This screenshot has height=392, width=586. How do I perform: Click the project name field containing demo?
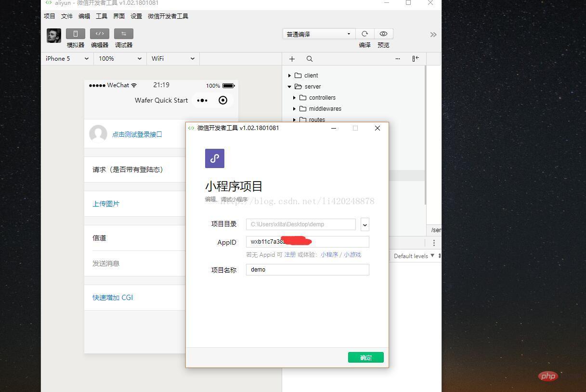point(308,270)
